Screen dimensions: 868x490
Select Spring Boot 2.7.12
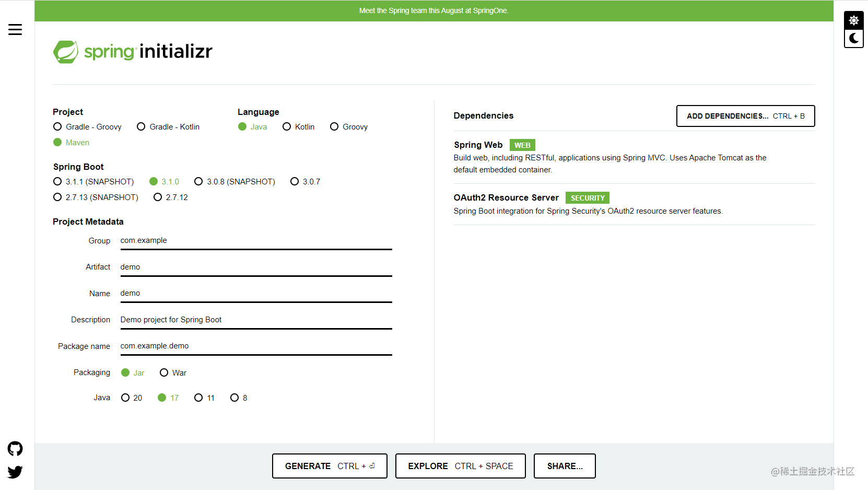click(x=170, y=197)
